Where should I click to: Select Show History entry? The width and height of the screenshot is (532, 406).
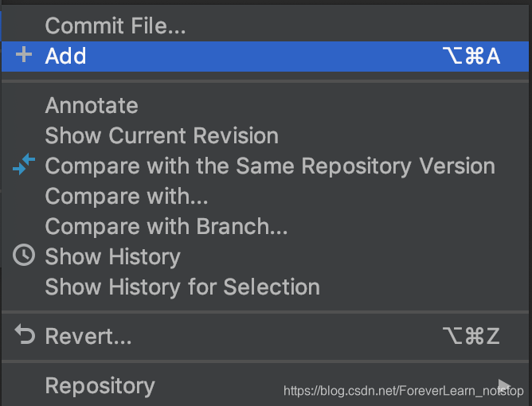click(x=265, y=256)
